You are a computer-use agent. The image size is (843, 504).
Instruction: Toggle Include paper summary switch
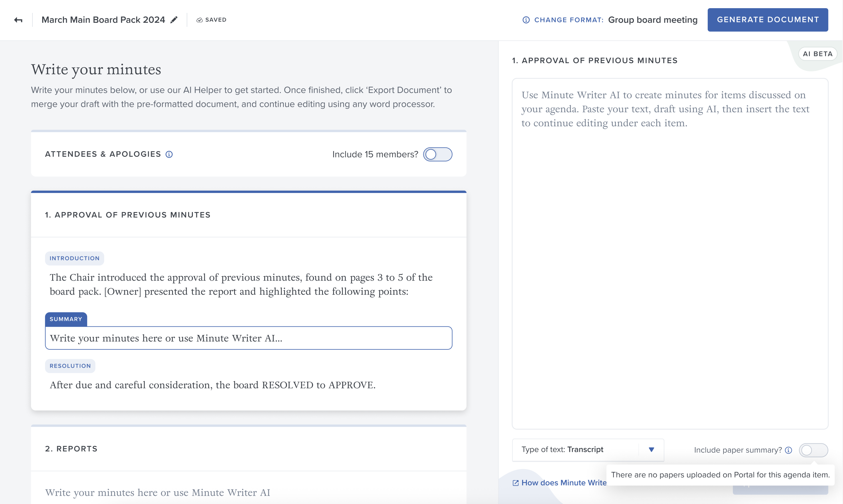click(x=813, y=450)
